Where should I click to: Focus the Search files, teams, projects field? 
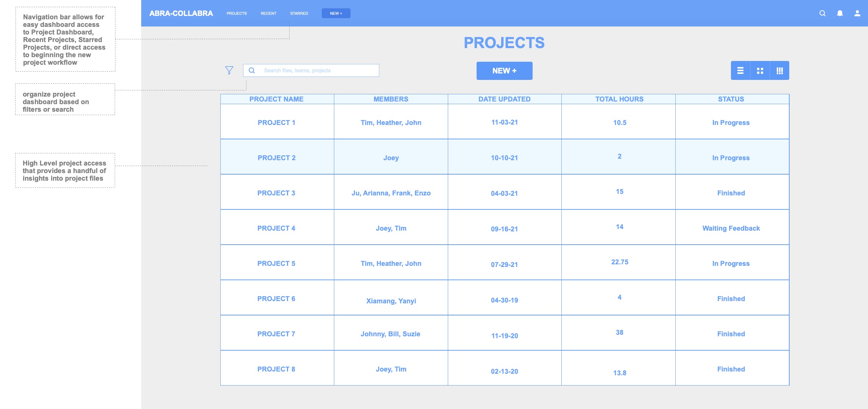point(311,70)
